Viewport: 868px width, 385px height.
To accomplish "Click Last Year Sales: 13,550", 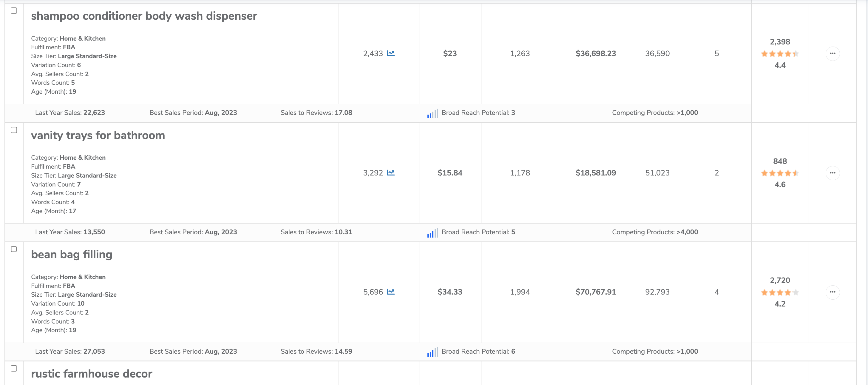I will [x=70, y=232].
